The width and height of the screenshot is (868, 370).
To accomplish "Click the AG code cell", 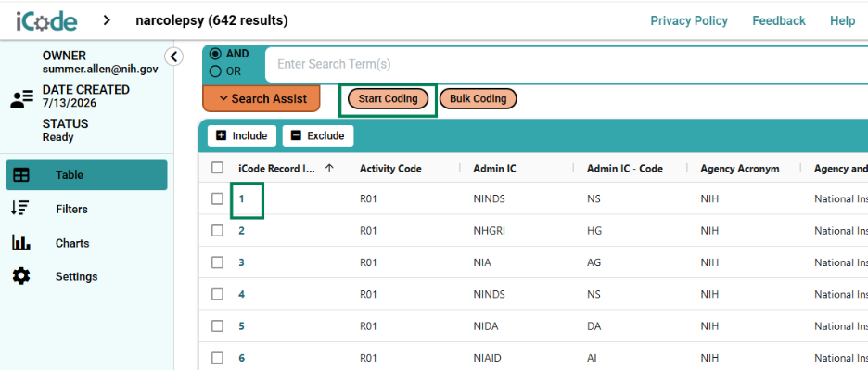I will (x=594, y=262).
